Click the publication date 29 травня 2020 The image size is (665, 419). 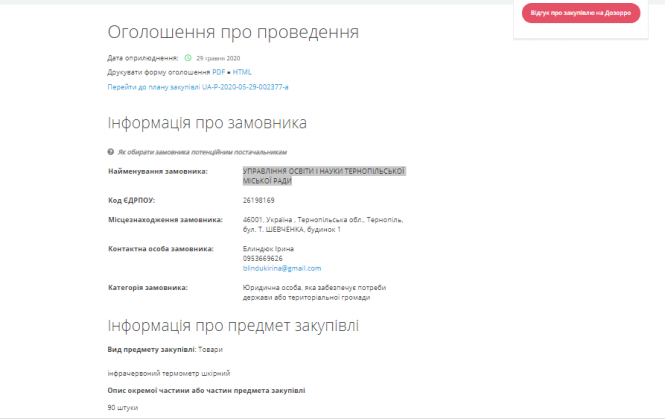219,58
